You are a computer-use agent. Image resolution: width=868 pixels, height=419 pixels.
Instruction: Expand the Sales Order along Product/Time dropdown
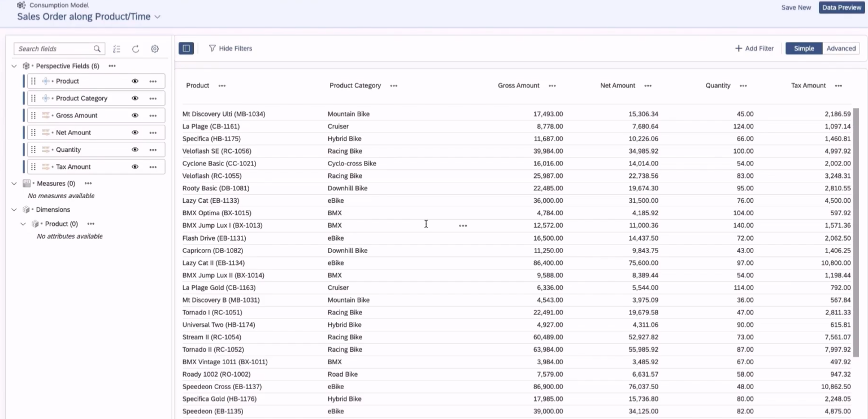click(157, 16)
